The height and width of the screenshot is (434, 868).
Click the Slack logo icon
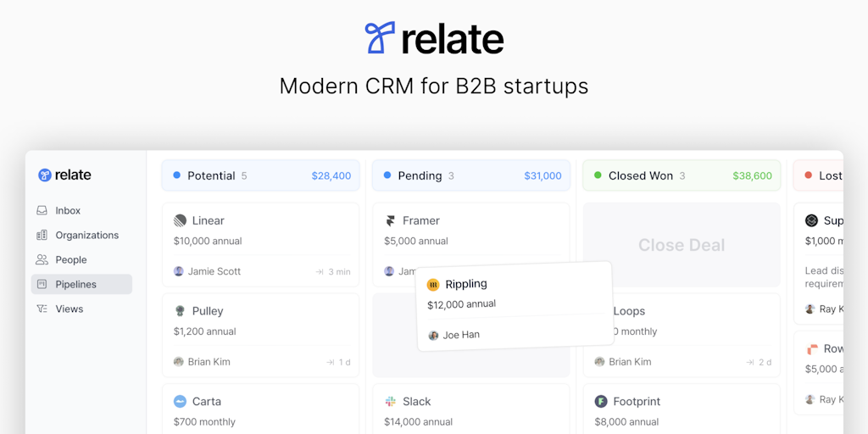(x=390, y=402)
